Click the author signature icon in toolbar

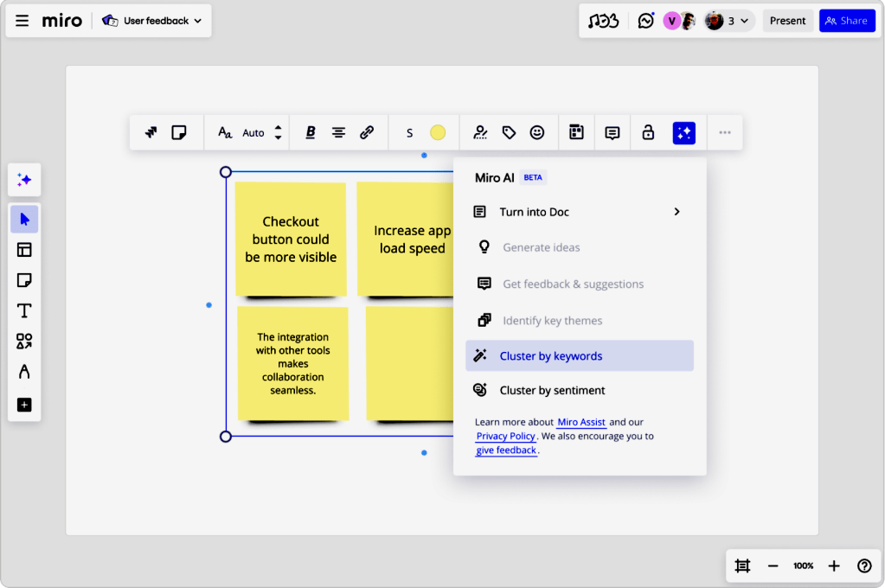click(480, 132)
